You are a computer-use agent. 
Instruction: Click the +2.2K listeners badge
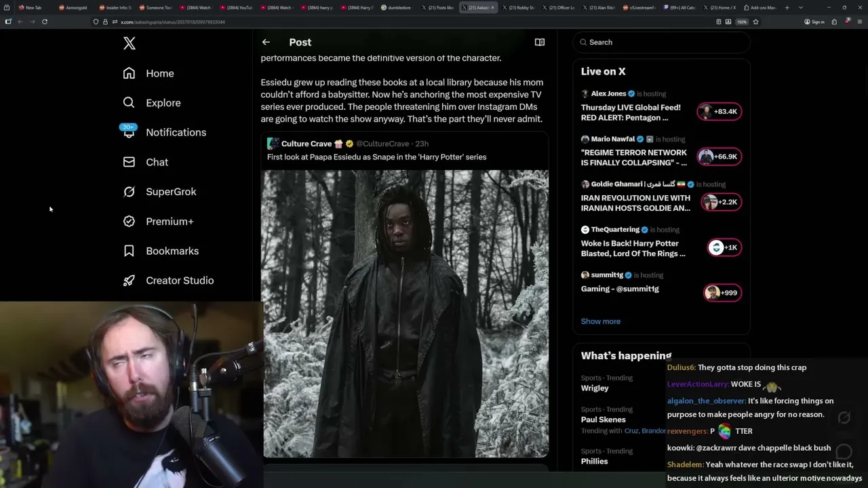(x=722, y=202)
